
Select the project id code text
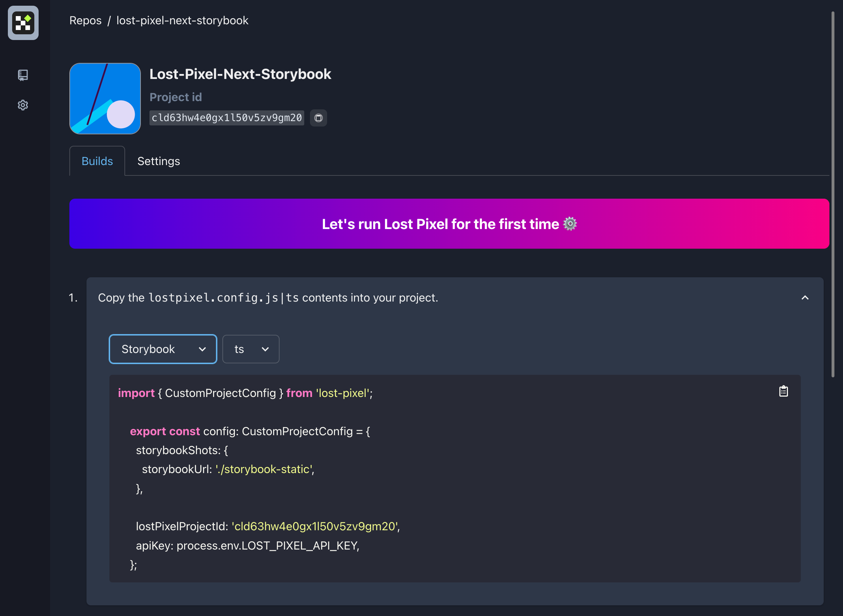coord(226,118)
